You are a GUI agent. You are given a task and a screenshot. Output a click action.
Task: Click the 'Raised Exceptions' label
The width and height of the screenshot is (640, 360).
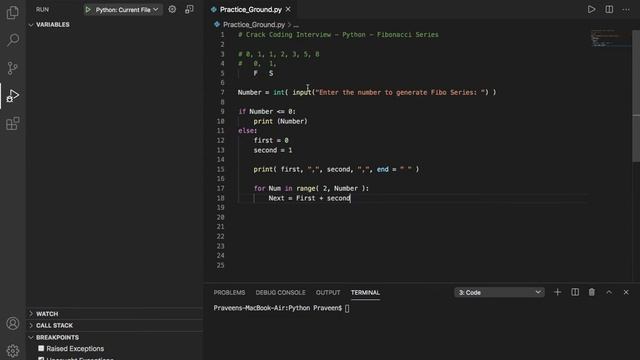[75, 349]
